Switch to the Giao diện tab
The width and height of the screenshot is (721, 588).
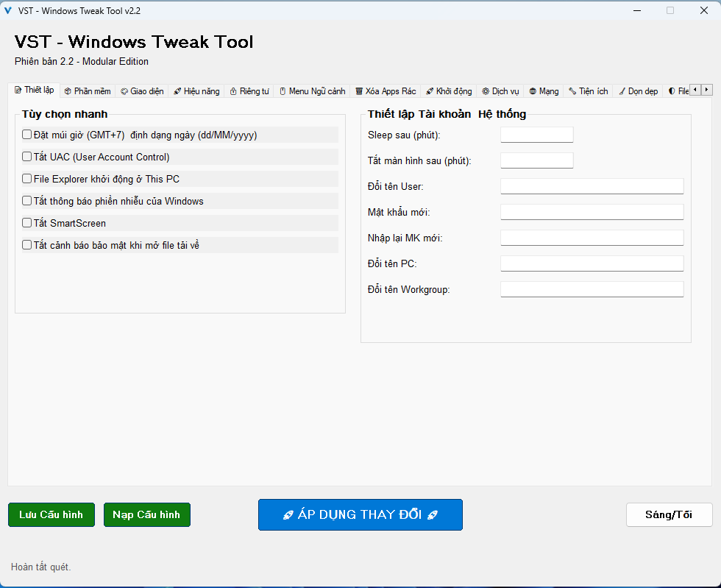(142, 91)
